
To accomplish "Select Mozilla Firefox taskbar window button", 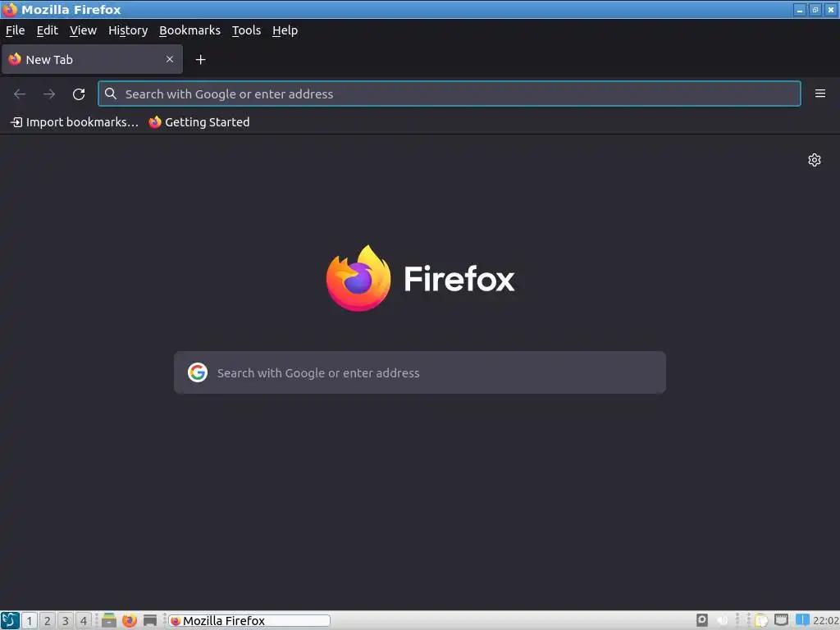I will (x=249, y=620).
